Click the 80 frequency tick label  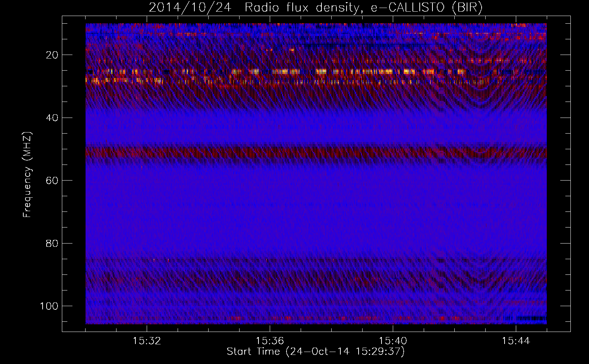tap(53, 243)
